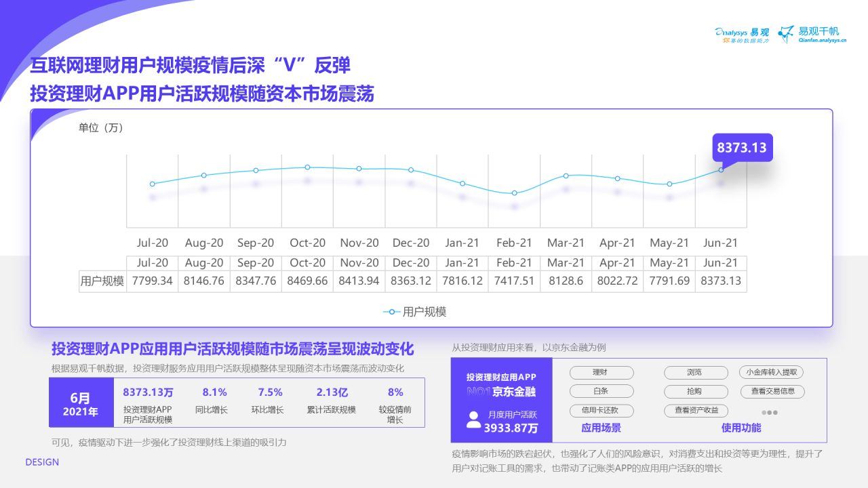Click the 查看资产收益 pill
868x488 pixels.
click(696, 410)
